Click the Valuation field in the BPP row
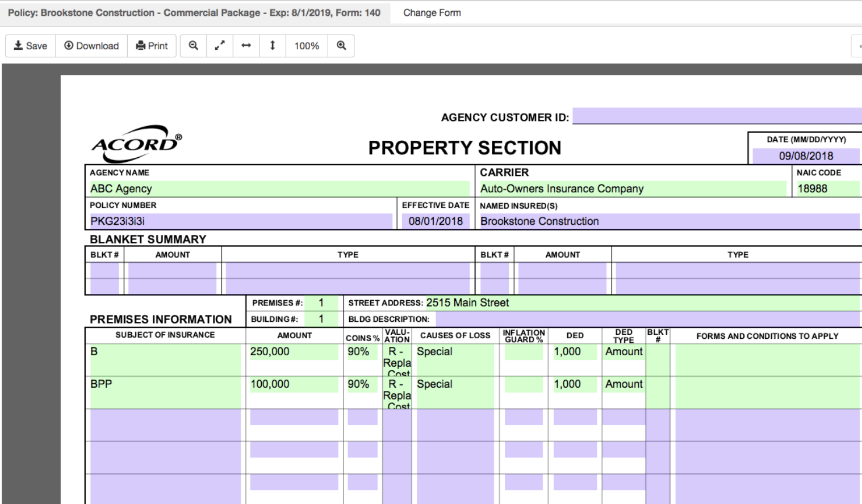 click(397, 392)
